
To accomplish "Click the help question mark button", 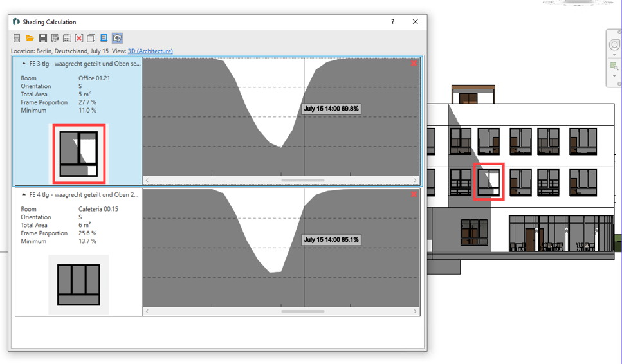I will pyautogui.click(x=392, y=22).
